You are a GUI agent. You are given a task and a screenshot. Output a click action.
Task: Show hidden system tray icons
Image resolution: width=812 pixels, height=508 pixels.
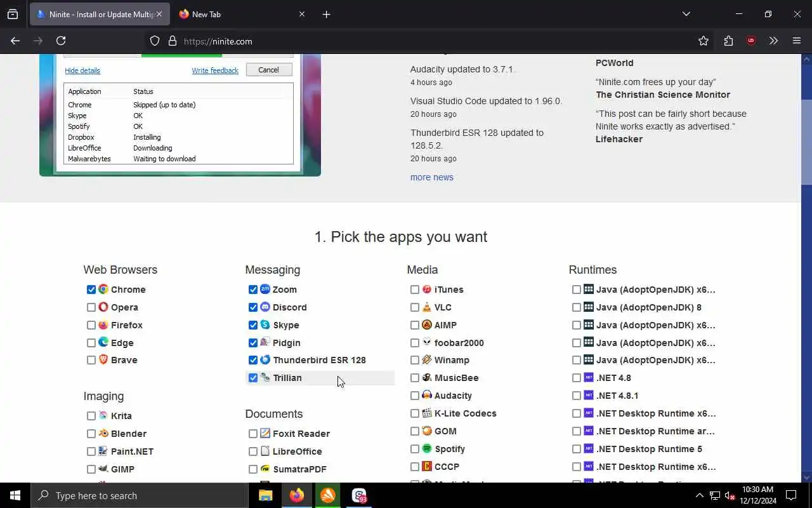pos(699,495)
